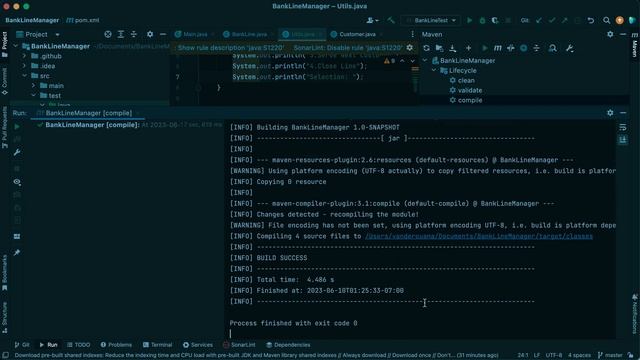This screenshot has width=640, height=360.
Task: Click Maven download sources icon
Action: click(x=453, y=48)
